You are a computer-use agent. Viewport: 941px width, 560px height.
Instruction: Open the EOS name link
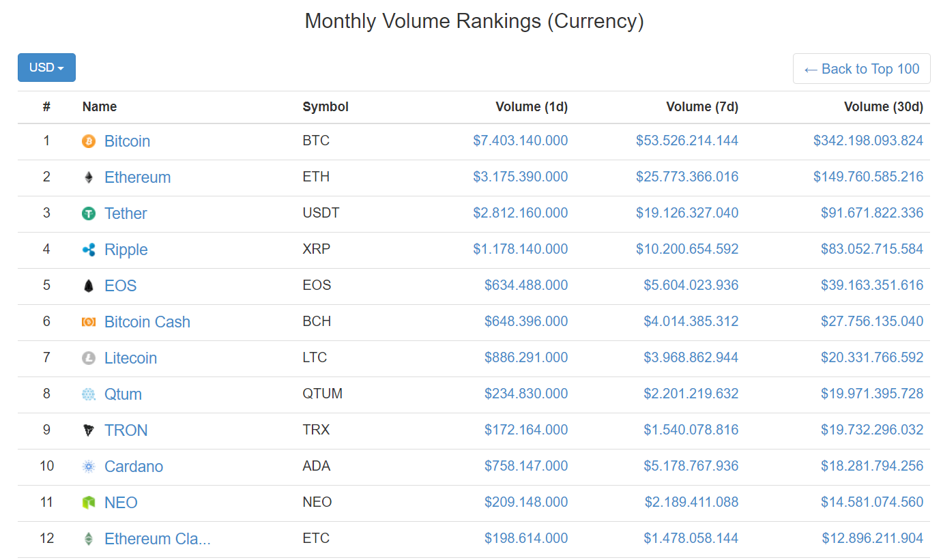(120, 286)
